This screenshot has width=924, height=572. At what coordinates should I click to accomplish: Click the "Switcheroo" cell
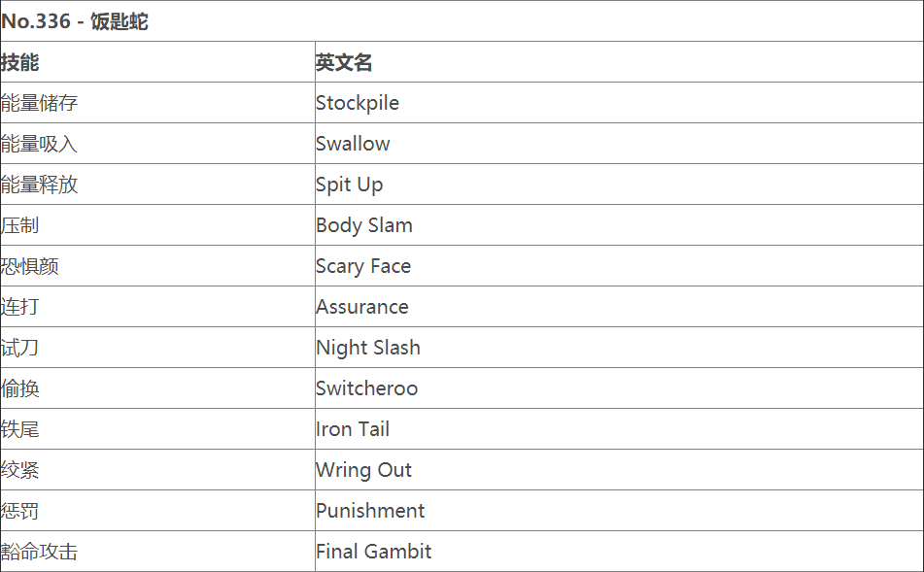(x=367, y=388)
